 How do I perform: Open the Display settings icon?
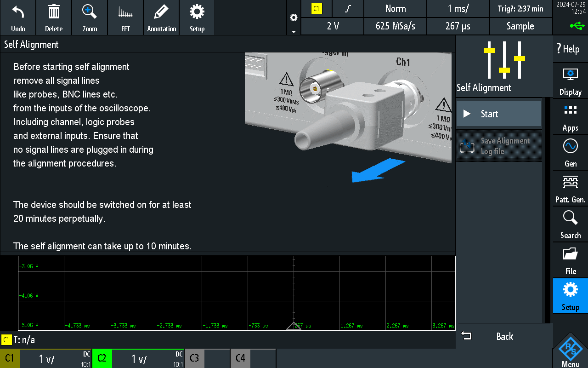pos(571,81)
